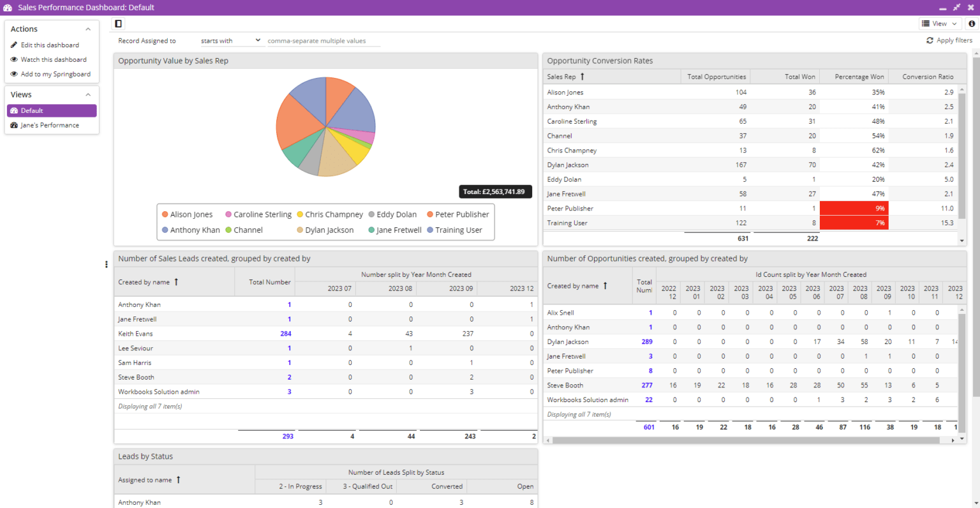Click the eye icon beside Add to my Springboard
This screenshot has height=508, width=980.
point(14,74)
